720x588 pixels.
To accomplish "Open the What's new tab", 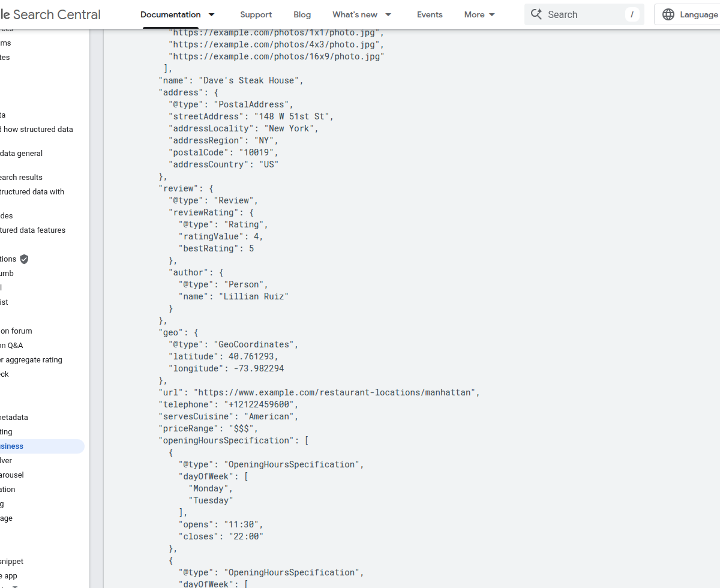I will [x=355, y=14].
